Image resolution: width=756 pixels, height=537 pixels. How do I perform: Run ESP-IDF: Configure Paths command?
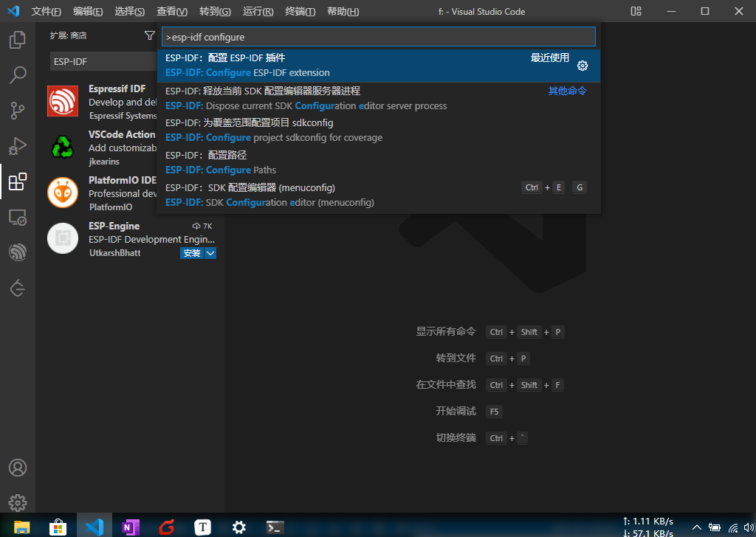coord(379,163)
